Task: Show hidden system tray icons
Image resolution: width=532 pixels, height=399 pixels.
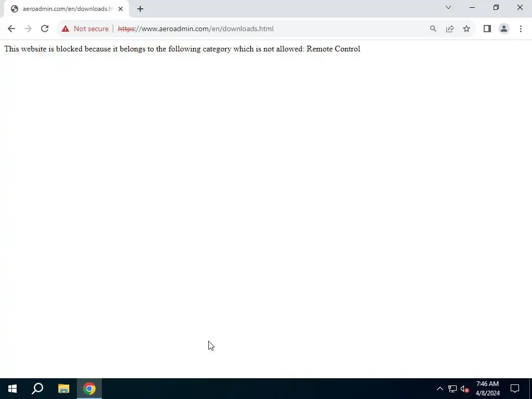Action: click(440, 389)
